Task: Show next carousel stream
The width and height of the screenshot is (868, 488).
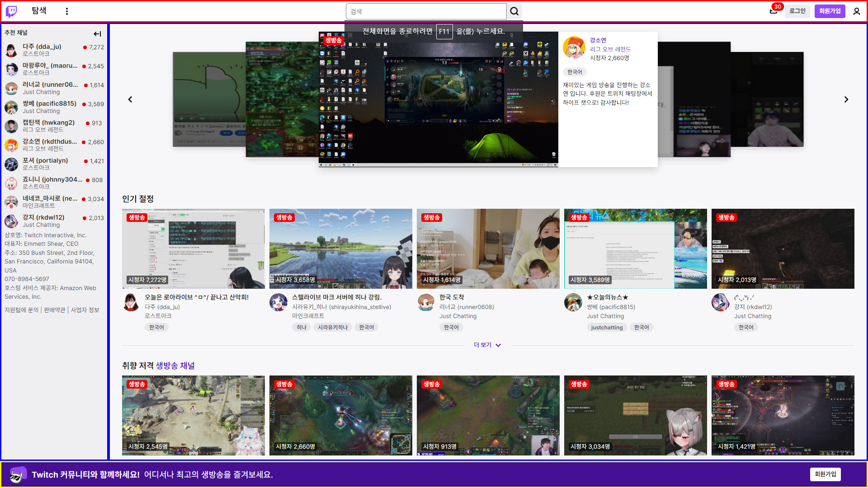Action: [846, 99]
